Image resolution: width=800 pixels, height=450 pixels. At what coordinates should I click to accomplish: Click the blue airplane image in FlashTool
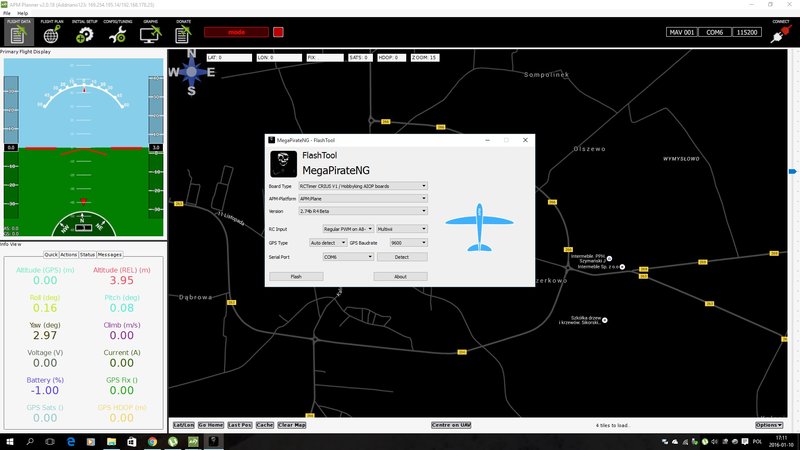479,227
